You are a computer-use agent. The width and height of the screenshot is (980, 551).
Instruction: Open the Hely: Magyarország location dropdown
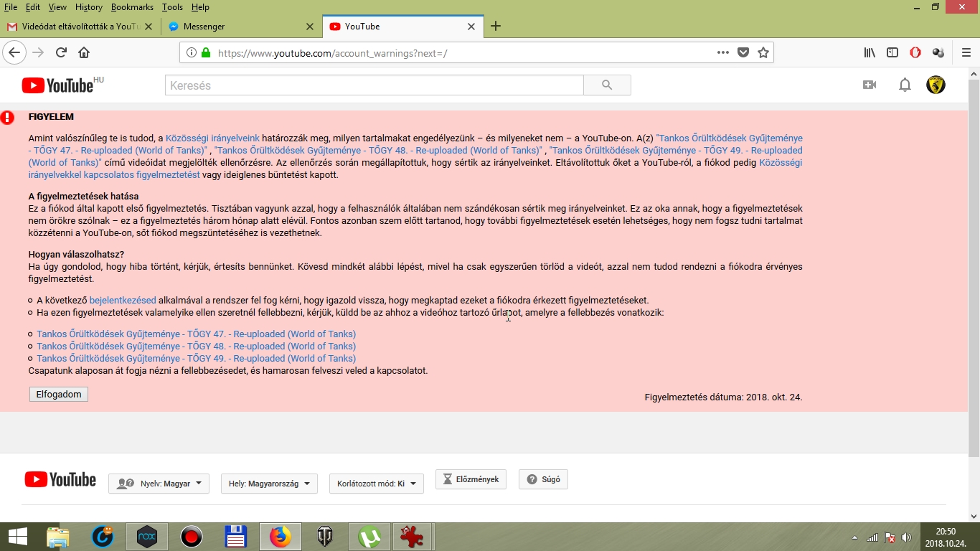[x=269, y=484]
